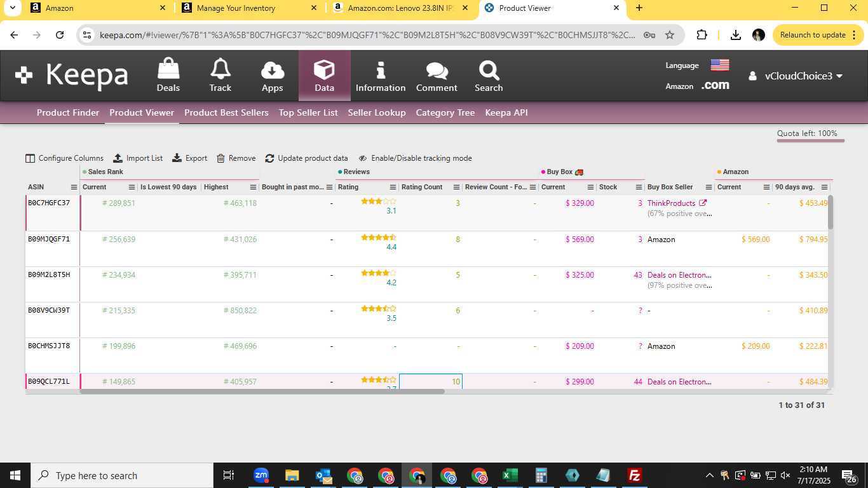This screenshot has width=868, height=488.
Task: Open Buy Box Seller column menu
Action: (708, 187)
